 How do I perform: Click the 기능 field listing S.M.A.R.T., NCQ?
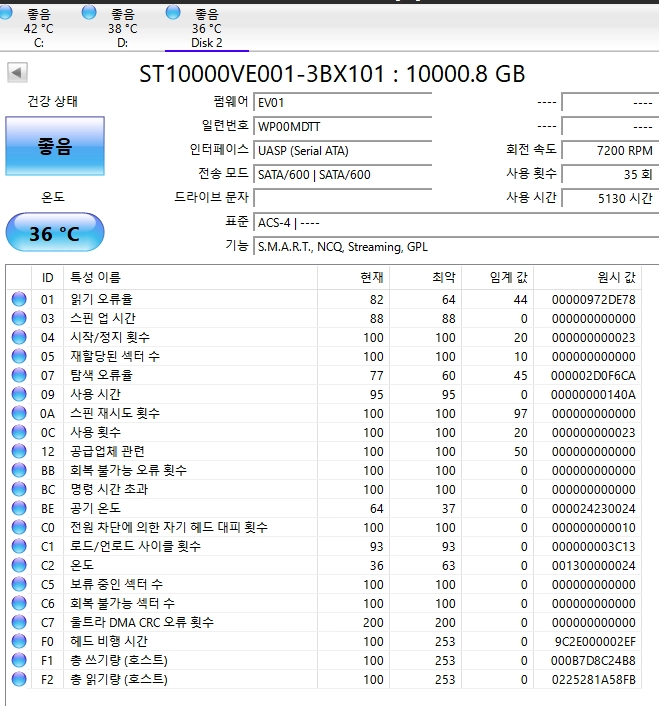[x=456, y=247]
